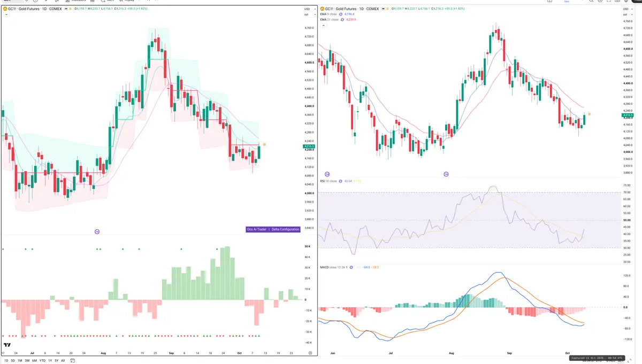
Task: Collapse the left chart's legend chevron
Action: 5,15
